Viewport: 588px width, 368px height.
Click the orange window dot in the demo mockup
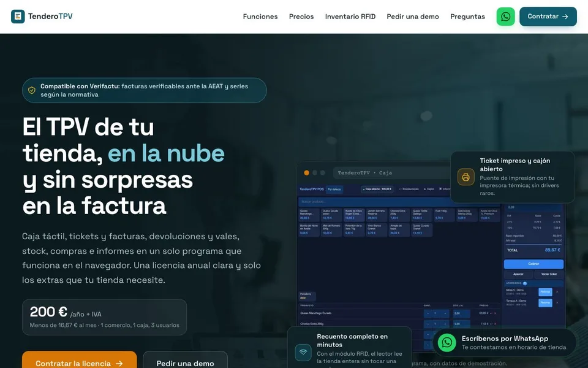tap(306, 173)
